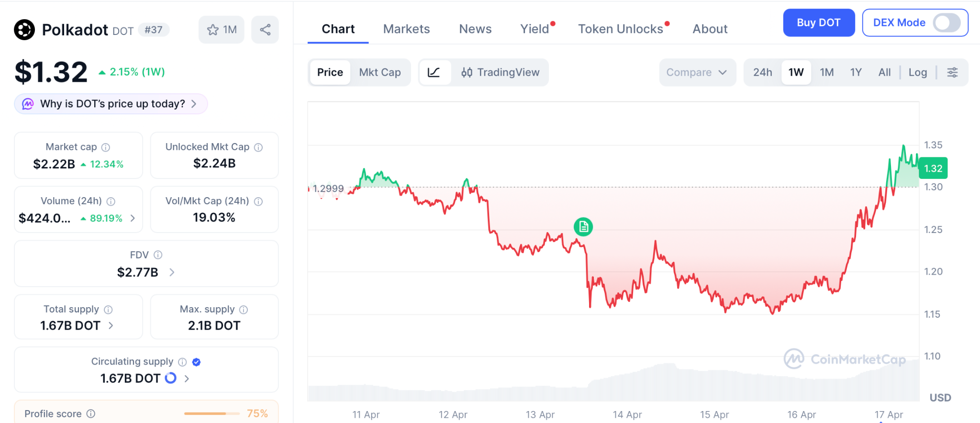
Task: Click the green news marker on chart
Action: (x=583, y=227)
